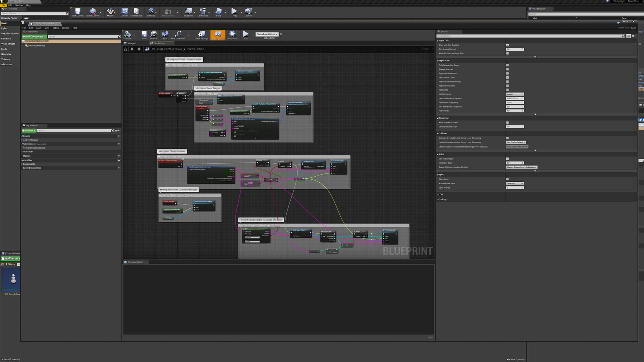The image size is (644, 362).
Task: Click the Add/Import button in Content Browser
Action: pos(11,258)
